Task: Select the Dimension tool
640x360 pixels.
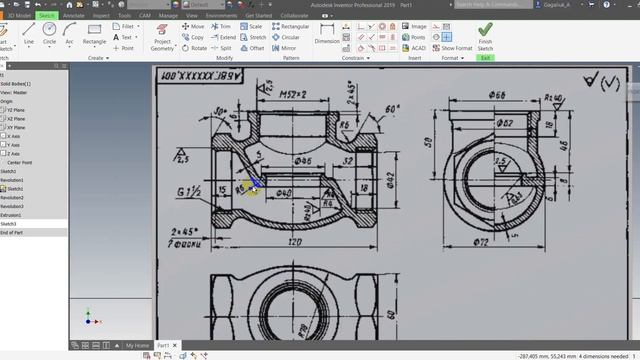Action: (327, 33)
